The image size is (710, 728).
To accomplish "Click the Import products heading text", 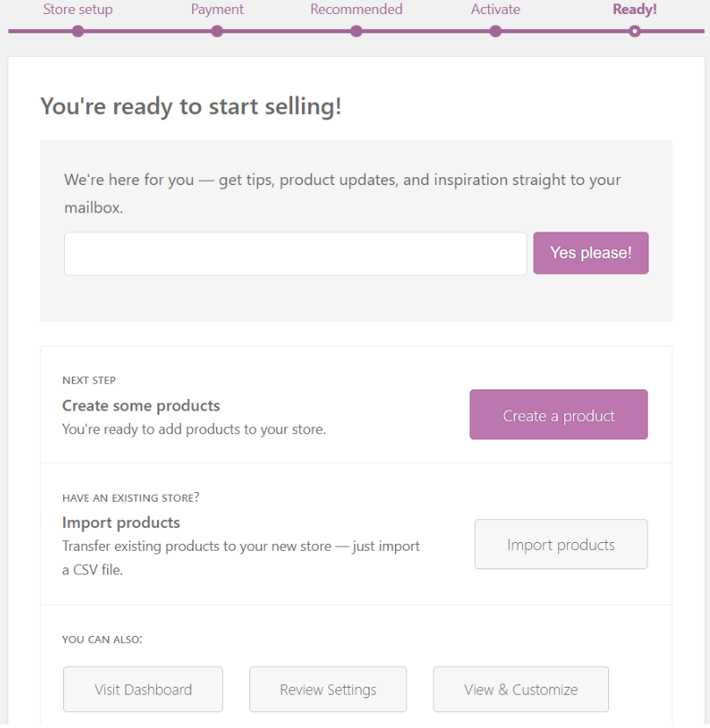I will 121,523.
